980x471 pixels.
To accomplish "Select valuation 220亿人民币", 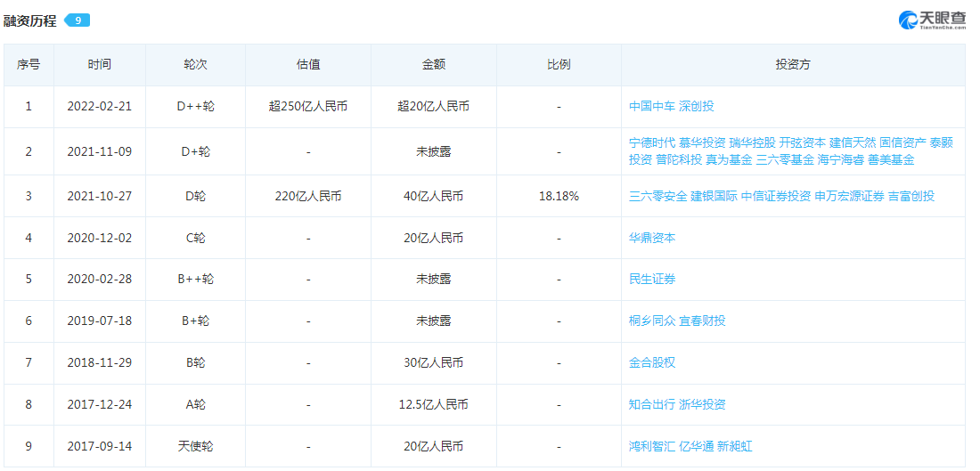I will (x=308, y=196).
